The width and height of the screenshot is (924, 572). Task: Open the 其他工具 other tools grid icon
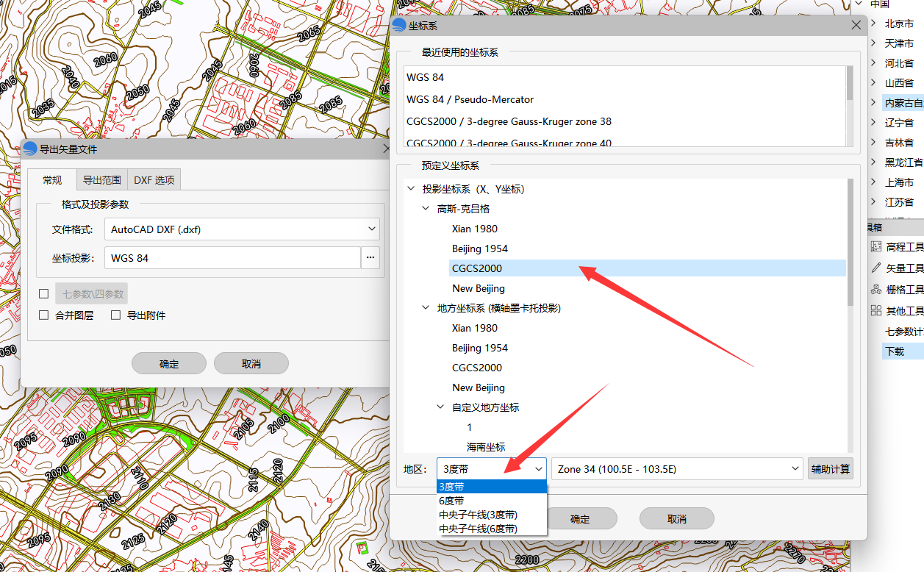(875, 310)
